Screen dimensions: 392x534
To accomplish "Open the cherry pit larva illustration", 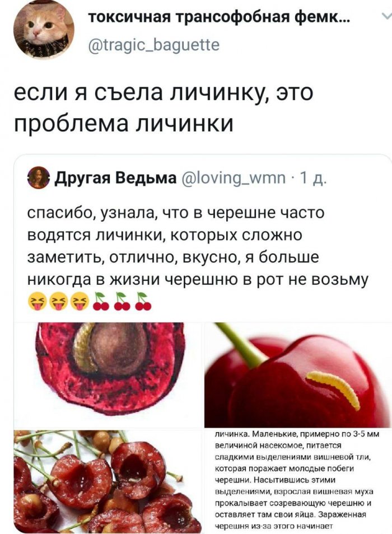I will (108, 374).
